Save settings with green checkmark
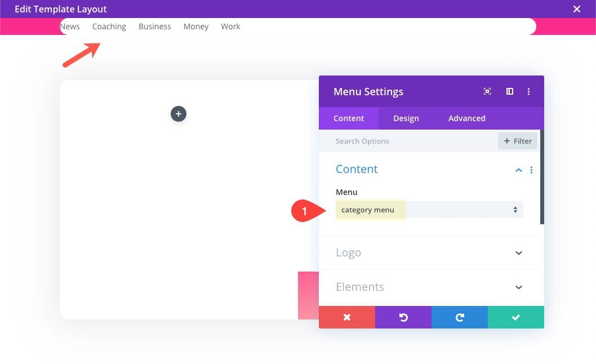The image size is (596, 364). (516, 317)
